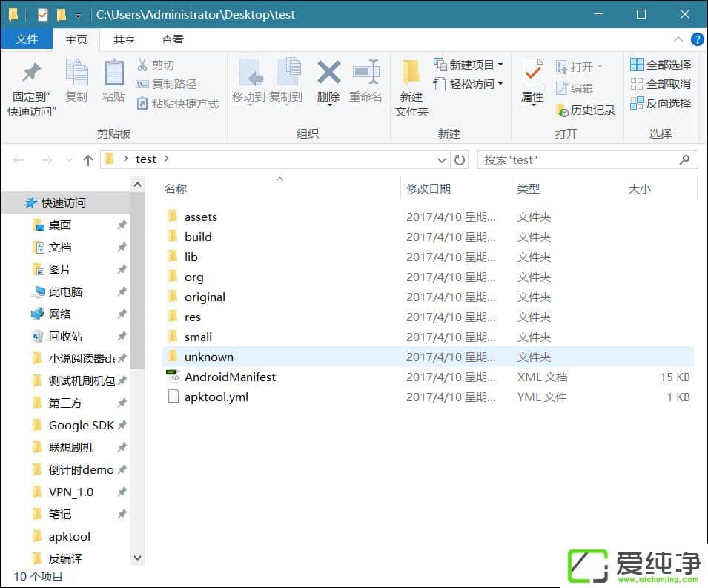Click the Refresh icon beside address bar
Screen dimensions: 708x588
(x=460, y=159)
